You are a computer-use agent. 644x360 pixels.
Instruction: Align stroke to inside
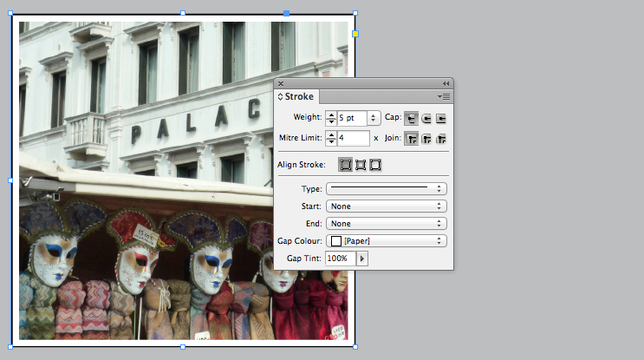(361, 165)
